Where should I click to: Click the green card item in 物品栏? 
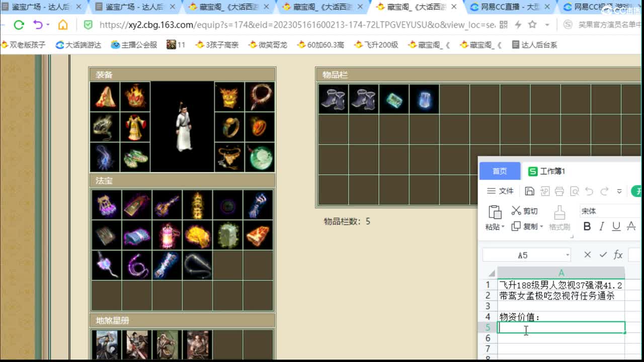[x=394, y=99]
